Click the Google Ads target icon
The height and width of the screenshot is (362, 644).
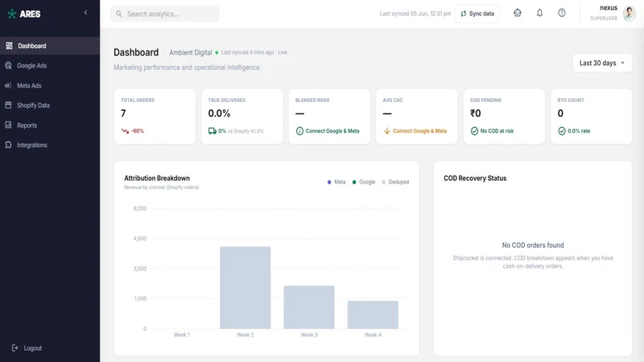click(8, 65)
